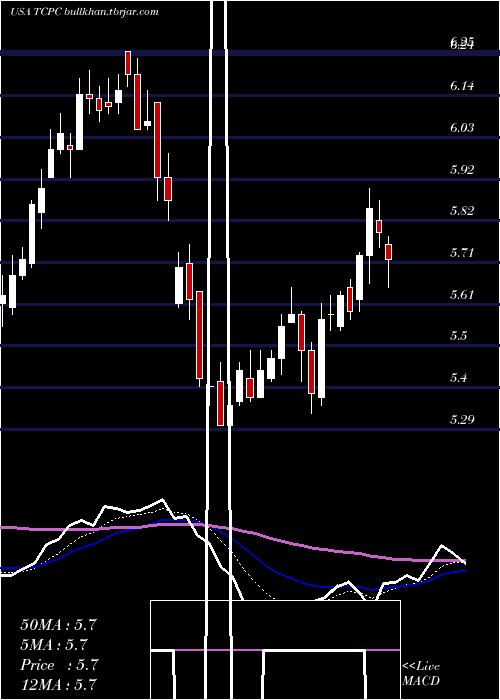500x700 pixels.
Task: Click the tall white candlestick peaking above 5.82
Action: pyautogui.click(x=369, y=232)
